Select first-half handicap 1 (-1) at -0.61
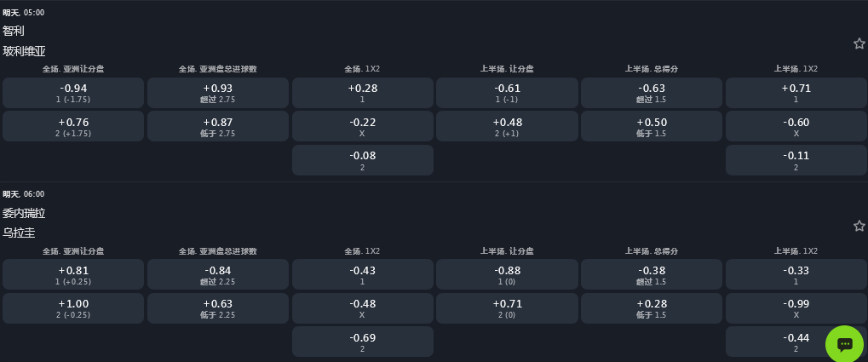 (507, 92)
